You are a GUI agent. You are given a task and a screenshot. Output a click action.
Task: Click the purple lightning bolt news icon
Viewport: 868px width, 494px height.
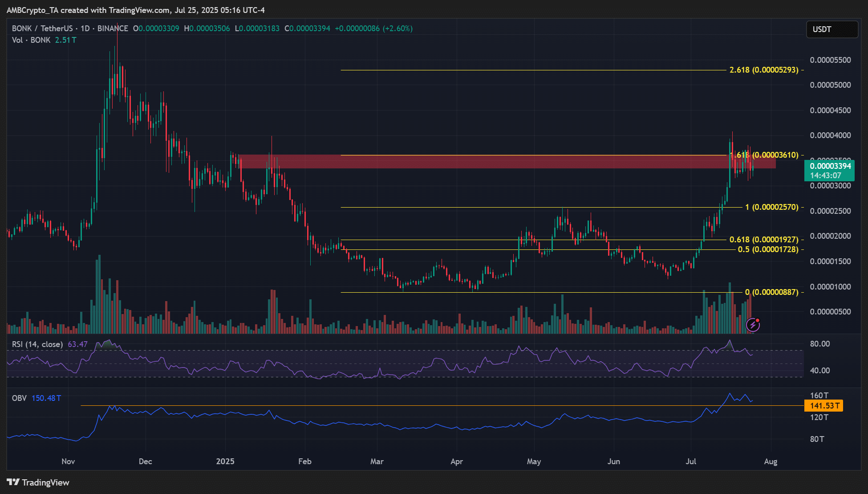click(753, 325)
